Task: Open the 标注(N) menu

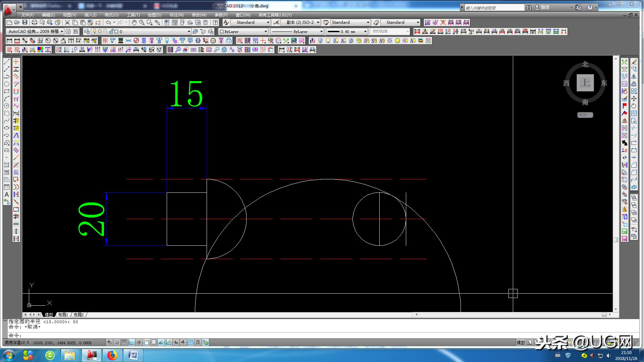Action: pyautogui.click(x=176, y=15)
